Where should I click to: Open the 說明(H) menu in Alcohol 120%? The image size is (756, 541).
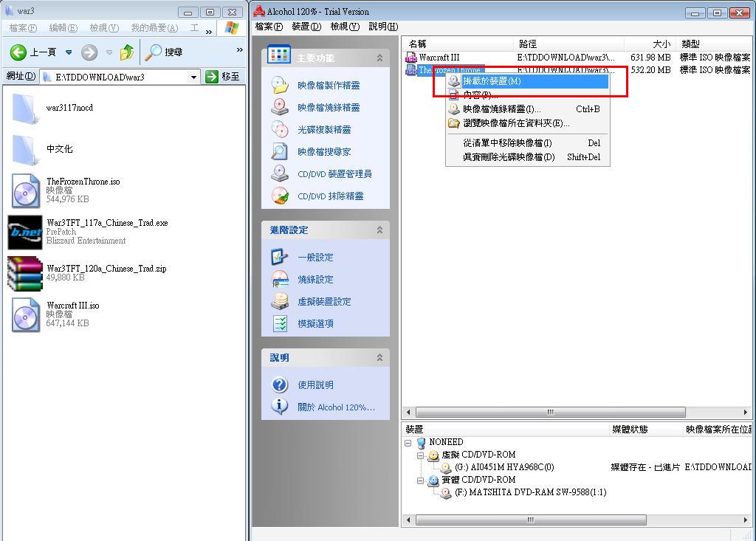click(383, 27)
